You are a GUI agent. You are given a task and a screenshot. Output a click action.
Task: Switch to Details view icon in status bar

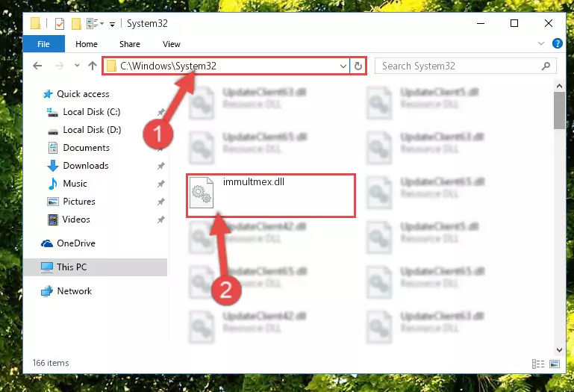click(x=537, y=364)
